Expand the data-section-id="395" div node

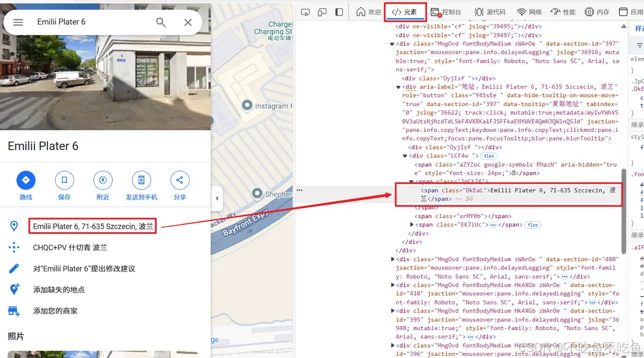(x=393, y=311)
